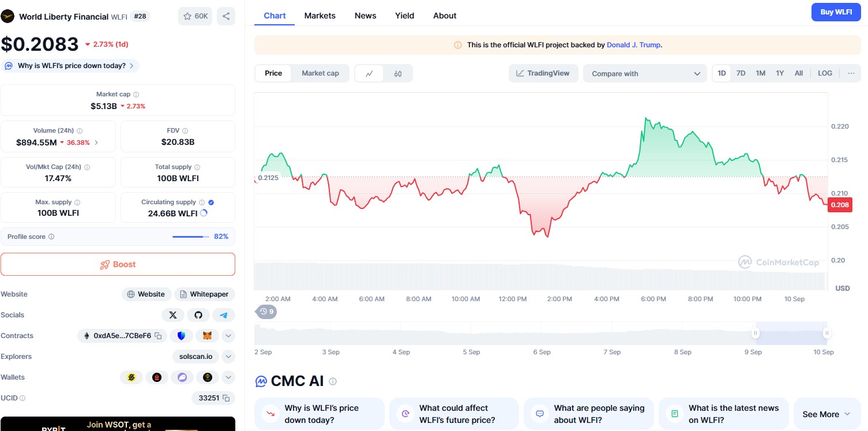The image size is (868, 431).
Task: Set chart range to 1M
Action: (x=761, y=73)
